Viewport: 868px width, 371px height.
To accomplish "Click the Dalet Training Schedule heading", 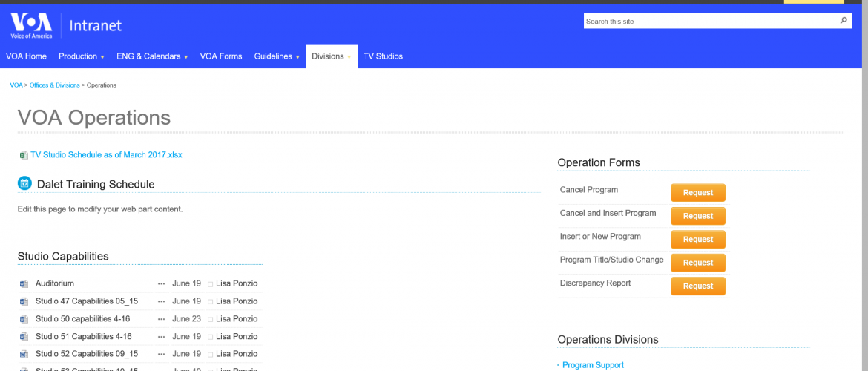I will click(96, 185).
